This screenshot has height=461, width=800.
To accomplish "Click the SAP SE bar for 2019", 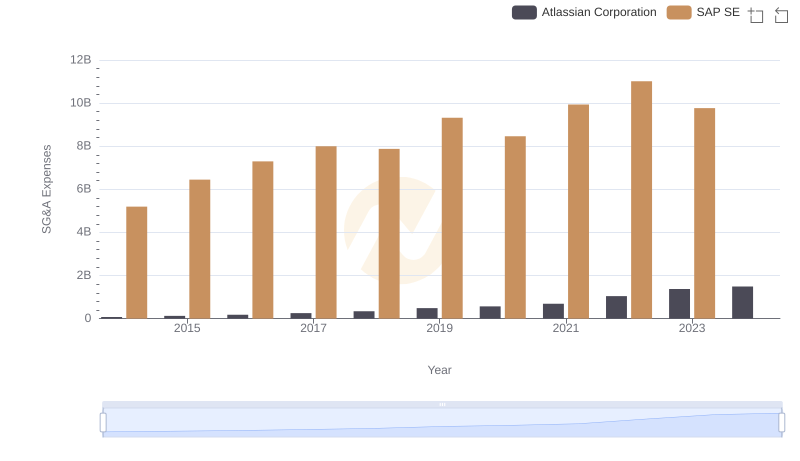I will point(452,218).
